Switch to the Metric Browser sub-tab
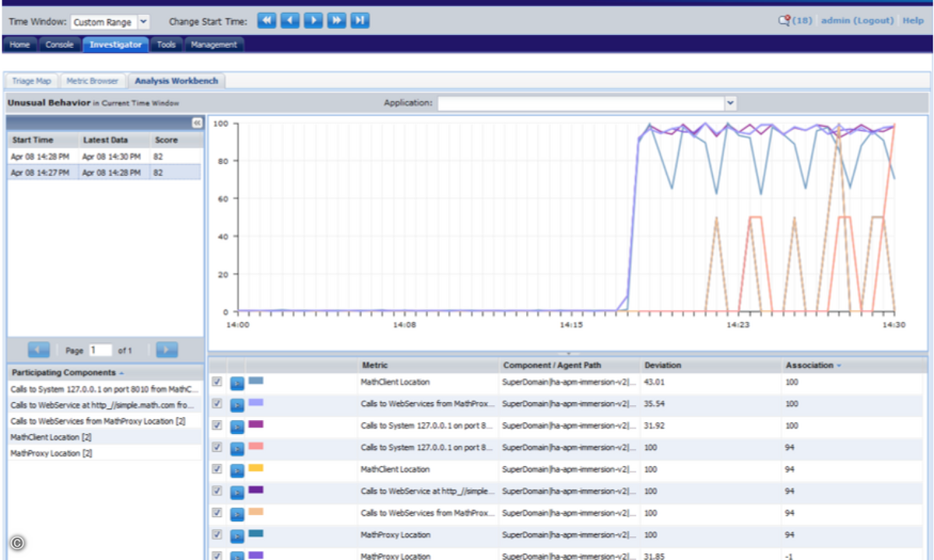Viewport: 934px width, 560px height. (x=92, y=81)
